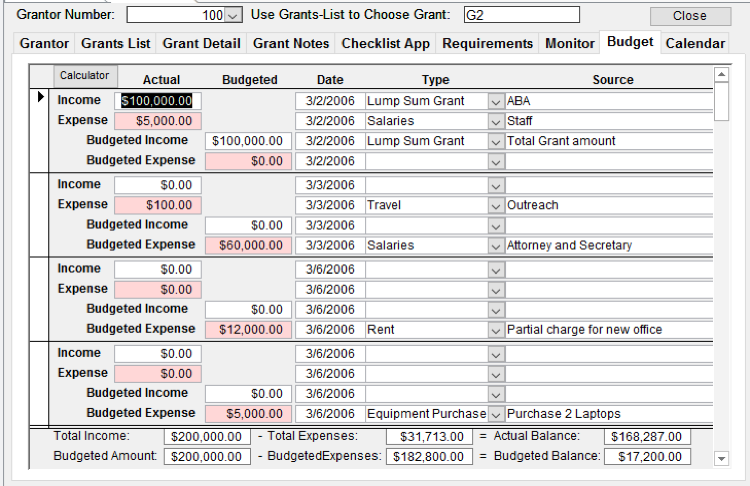Click the $5,000.00 budgeted expense for laptops
The image size is (750, 486).
(x=248, y=414)
